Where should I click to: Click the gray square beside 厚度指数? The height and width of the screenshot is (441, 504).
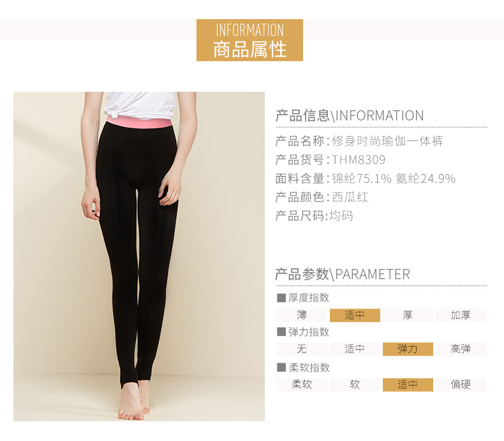pyautogui.click(x=281, y=298)
